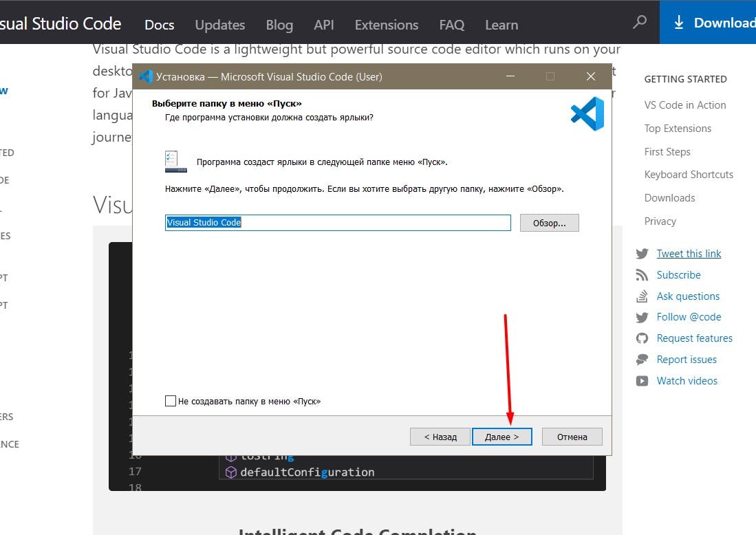This screenshot has width=756, height=535.
Task: Click the Stack Overflow icon beside Ask questions
Action: click(x=642, y=296)
